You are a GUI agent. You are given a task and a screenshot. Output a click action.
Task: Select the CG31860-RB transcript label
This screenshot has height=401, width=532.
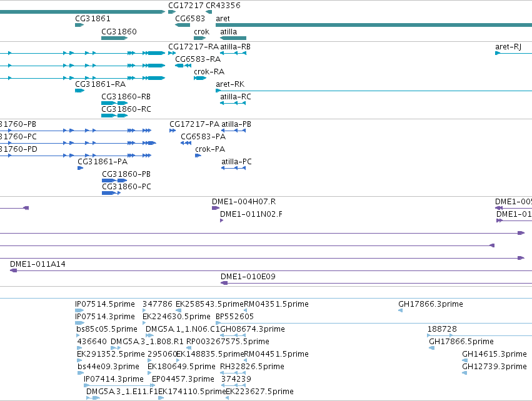tap(126, 97)
